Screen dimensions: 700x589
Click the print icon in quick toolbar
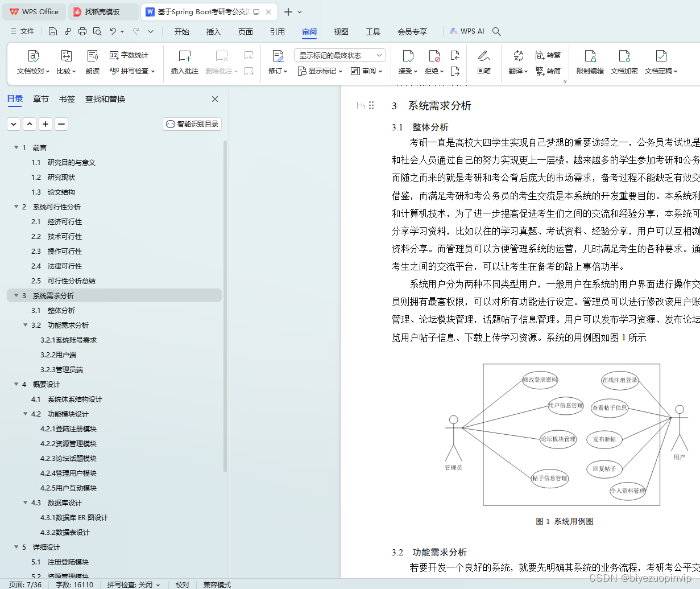coord(82,31)
